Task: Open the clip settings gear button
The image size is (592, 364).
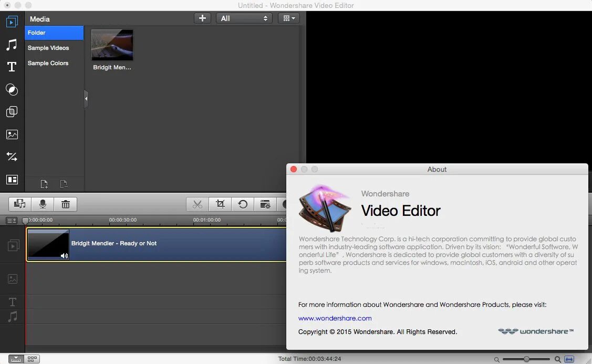Action: (x=265, y=204)
